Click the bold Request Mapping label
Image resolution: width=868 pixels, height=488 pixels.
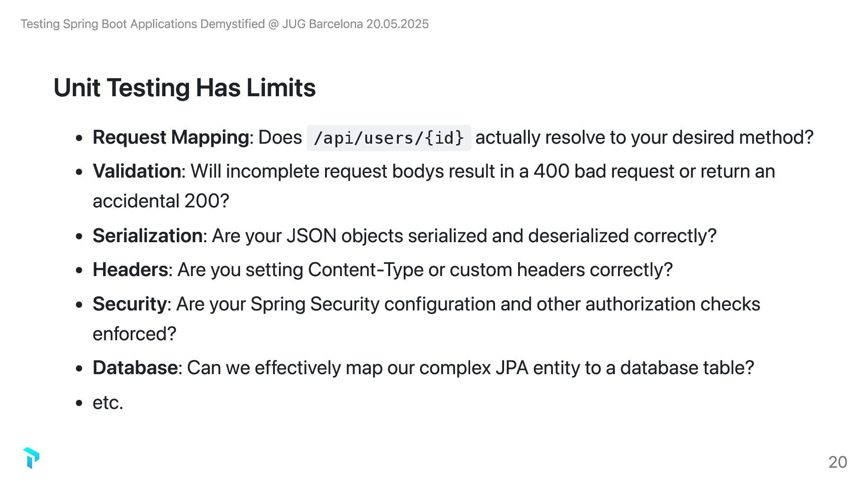pyautogui.click(x=170, y=137)
